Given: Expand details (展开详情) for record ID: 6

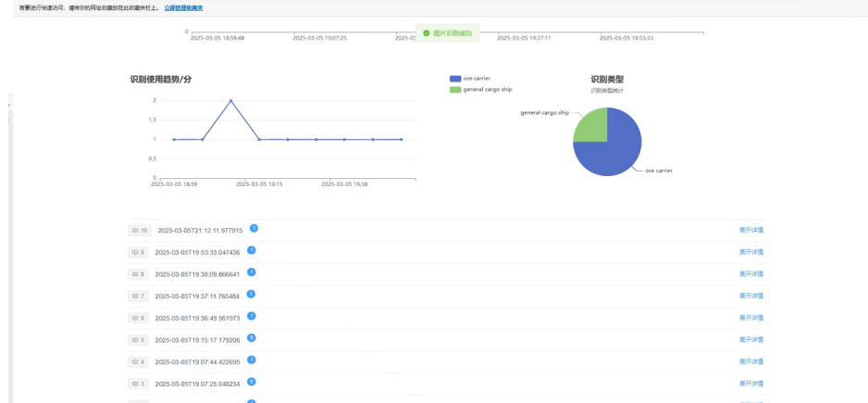Looking at the screenshot, I should click(751, 318).
